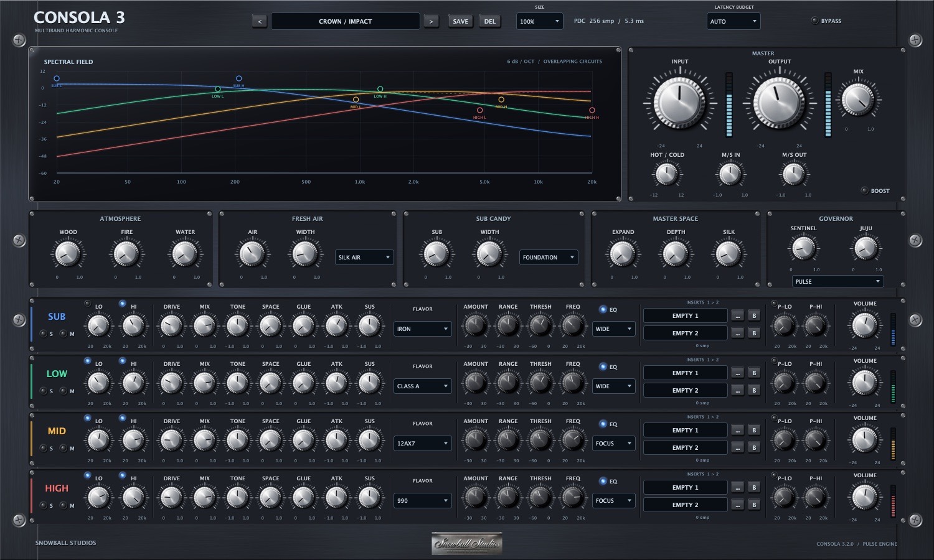Select the MID L node in Spectral Field
Viewport: 934px width, 560px height.
click(356, 100)
